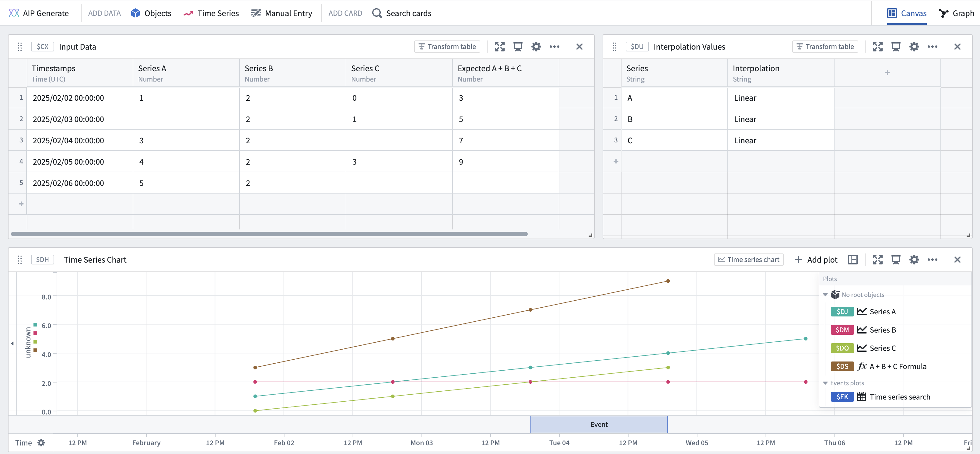Image resolution: width=980 pixels, height=454 pixels.
Task: Add a column to Interpolation Values table
Action: 887,73
